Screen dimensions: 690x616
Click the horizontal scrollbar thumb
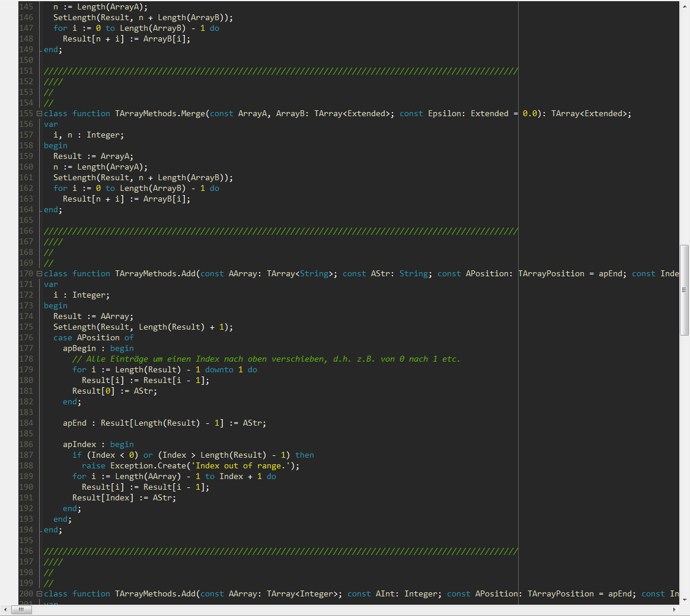point(21,609)
